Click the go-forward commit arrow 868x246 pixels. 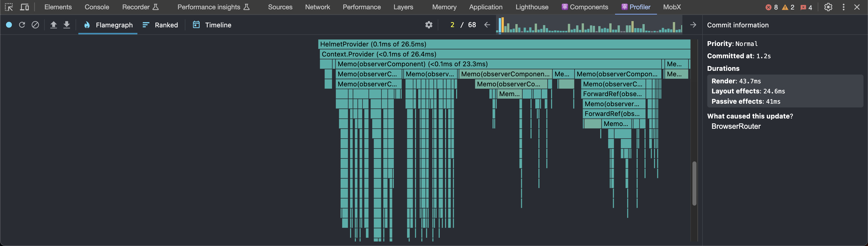(x=693, y=25)
